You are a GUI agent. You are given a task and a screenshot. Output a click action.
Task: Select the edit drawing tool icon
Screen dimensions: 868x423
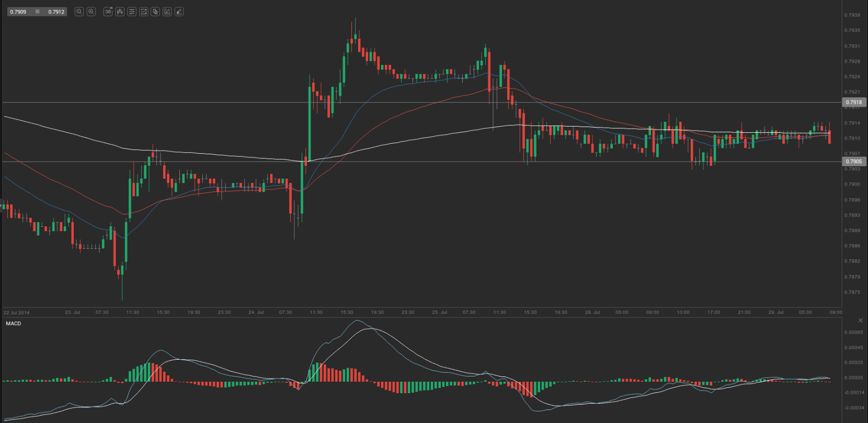click(x=167, y=12)
